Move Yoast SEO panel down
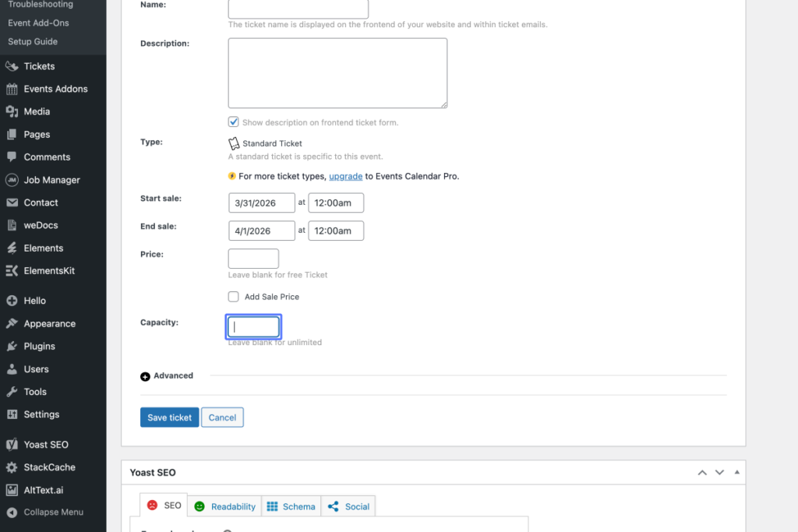 point(719,473)
